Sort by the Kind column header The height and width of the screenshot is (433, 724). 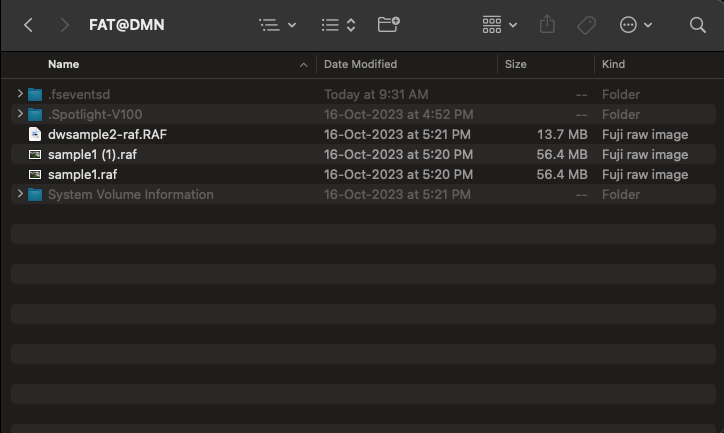(x=613, y=64)
